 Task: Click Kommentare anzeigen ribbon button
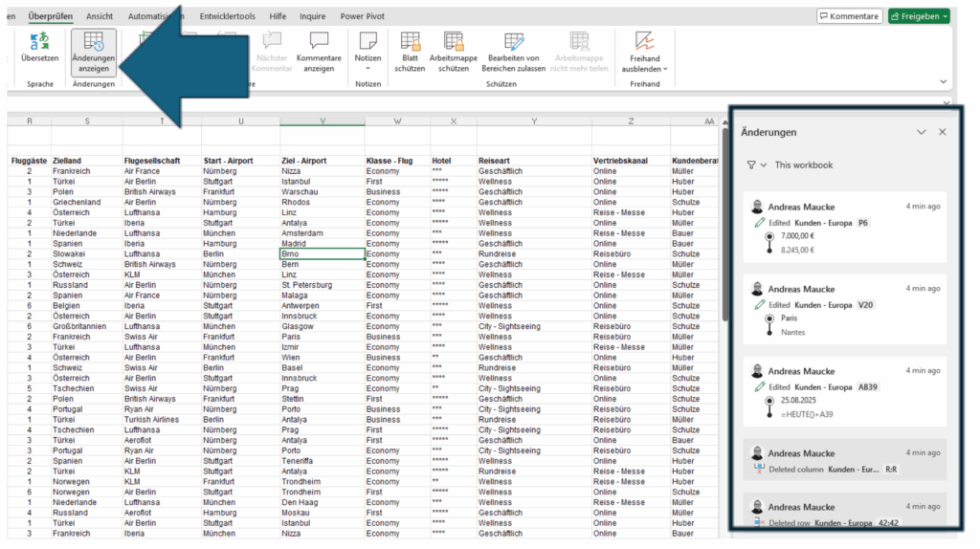click(x=319, y=52)
